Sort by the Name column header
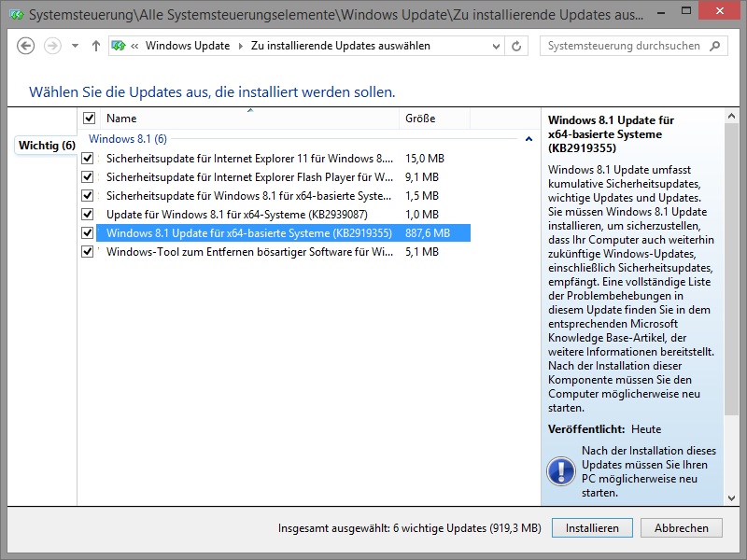This screenshot has height=560, width=747. pos(249,119)
